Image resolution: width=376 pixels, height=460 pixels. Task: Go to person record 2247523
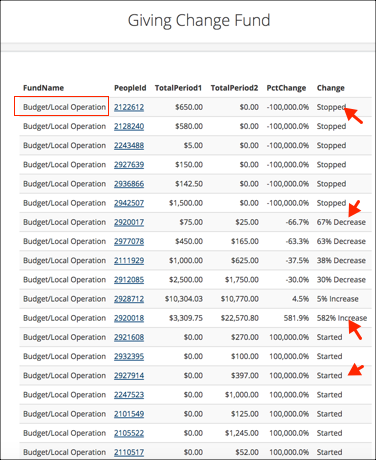click(129, 395)
